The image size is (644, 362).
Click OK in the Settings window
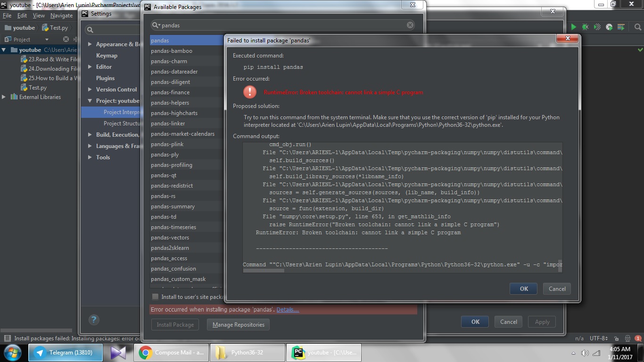[x=475, y=322]
